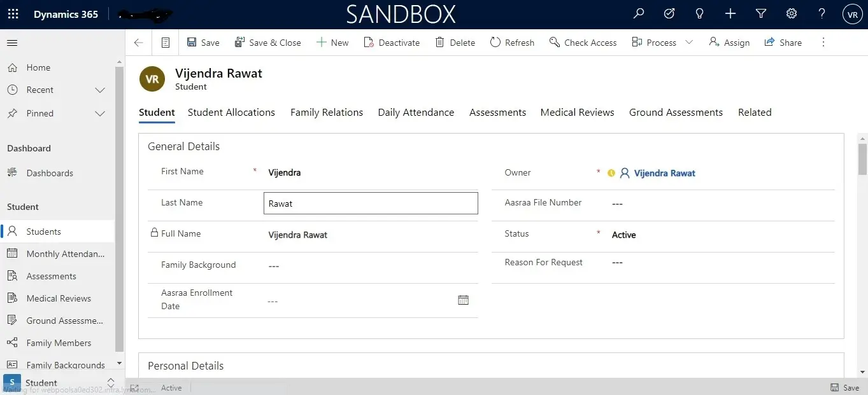Share the student record
This screenshot has width=868, height=395.
(783, 43)
